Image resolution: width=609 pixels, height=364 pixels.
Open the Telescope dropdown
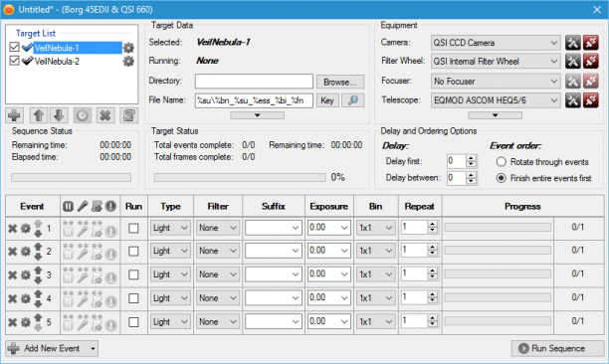(496, 100)
